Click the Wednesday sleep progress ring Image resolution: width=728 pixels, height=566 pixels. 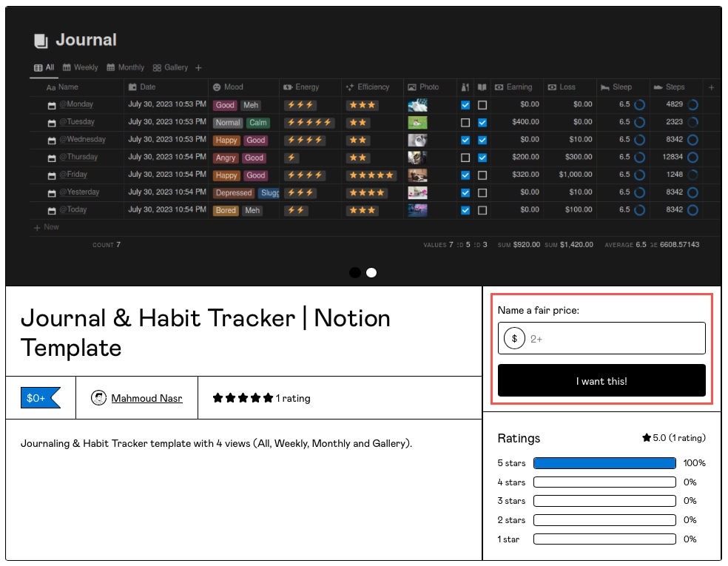point(639,140)
